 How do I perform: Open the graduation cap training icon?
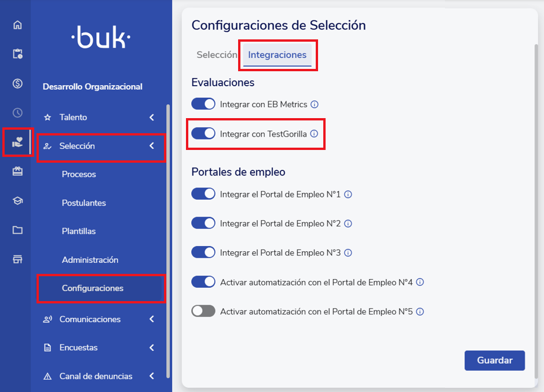coord(17,201)
